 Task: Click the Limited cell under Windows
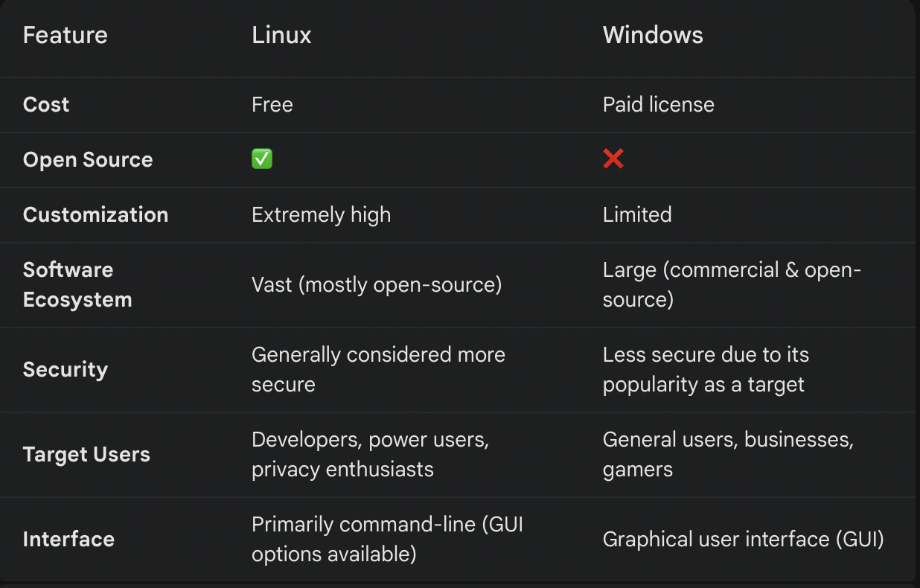tap(637, 214)
